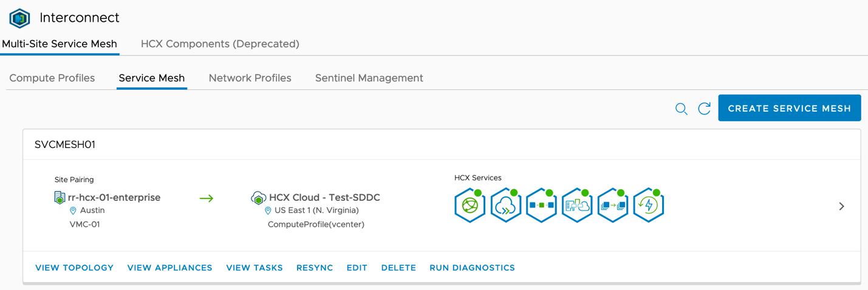868x290 pixels.
Task: Refresh the service mesh list
Action: pos(705,109)
